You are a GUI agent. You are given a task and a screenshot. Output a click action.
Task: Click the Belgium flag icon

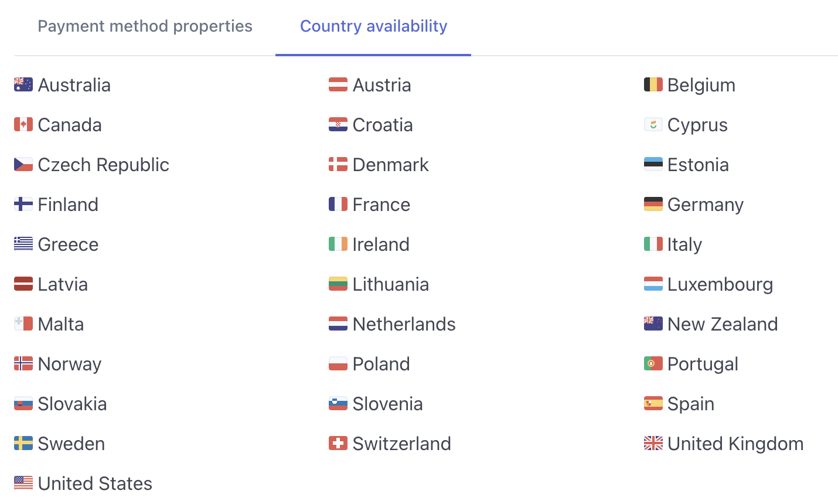[653, 85]
